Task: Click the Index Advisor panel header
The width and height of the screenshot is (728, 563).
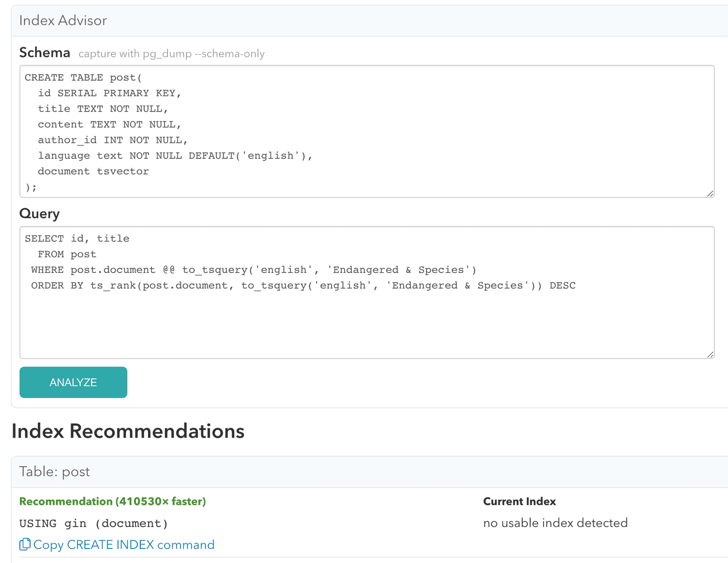Action: pyautogui.click(x=63, y=21)
